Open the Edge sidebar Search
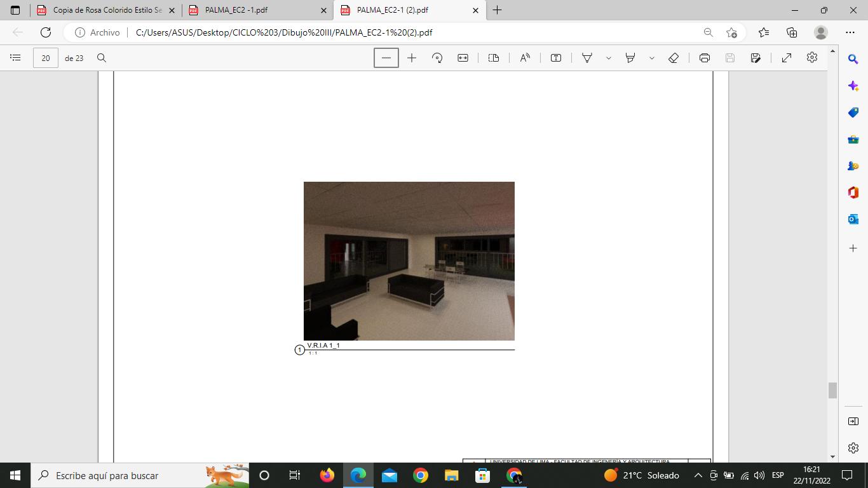The image size is (868, 488). pyautogui.click(x=853, y=59)
